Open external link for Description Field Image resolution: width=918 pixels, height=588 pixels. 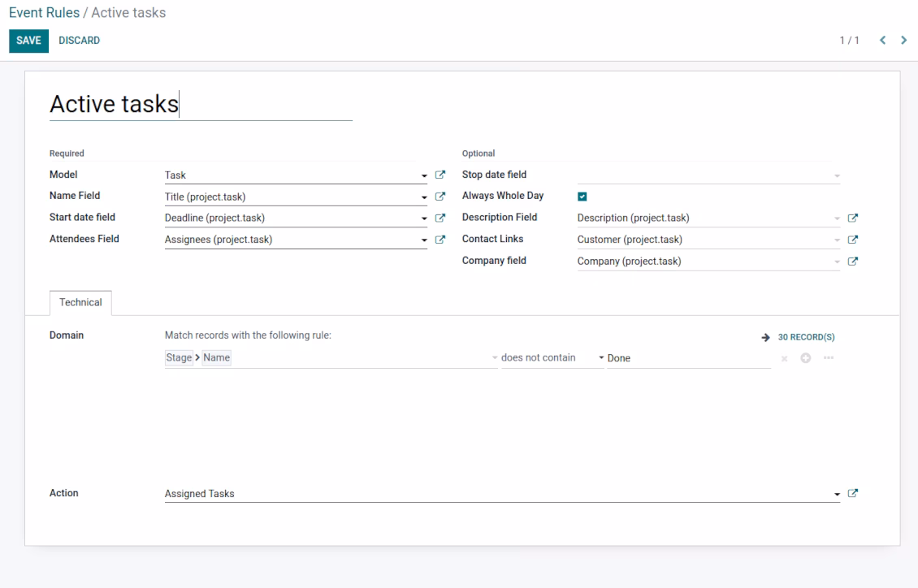pyautogui.click(x=853, y=218)
